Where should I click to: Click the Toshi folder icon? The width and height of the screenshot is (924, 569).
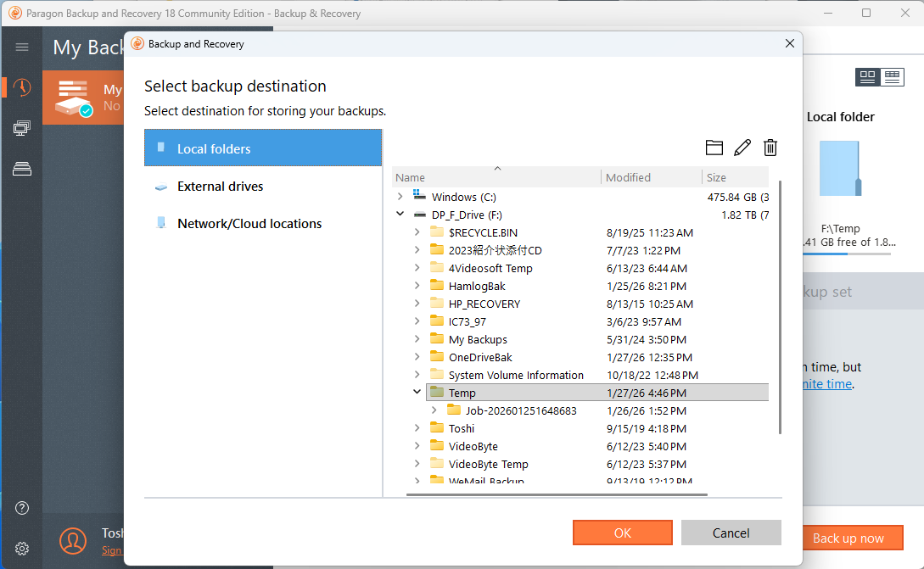coord(437,427)
